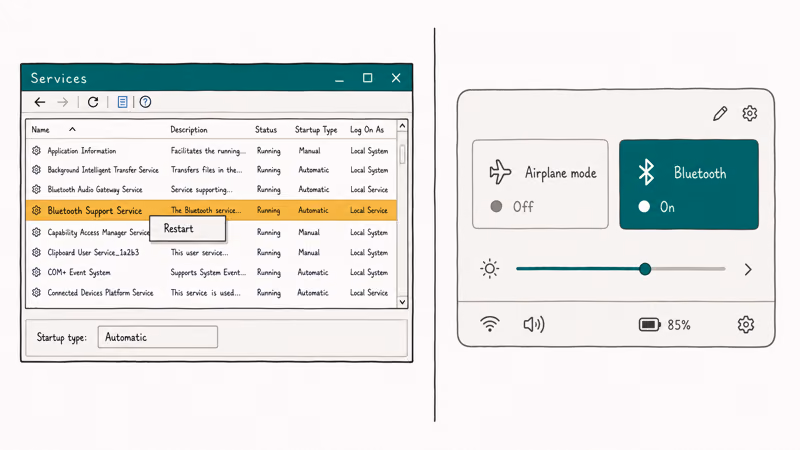Viewport: 800px width, 450px height.
Task: Sort by the Startup Type column header
Action: coord(316,130)
